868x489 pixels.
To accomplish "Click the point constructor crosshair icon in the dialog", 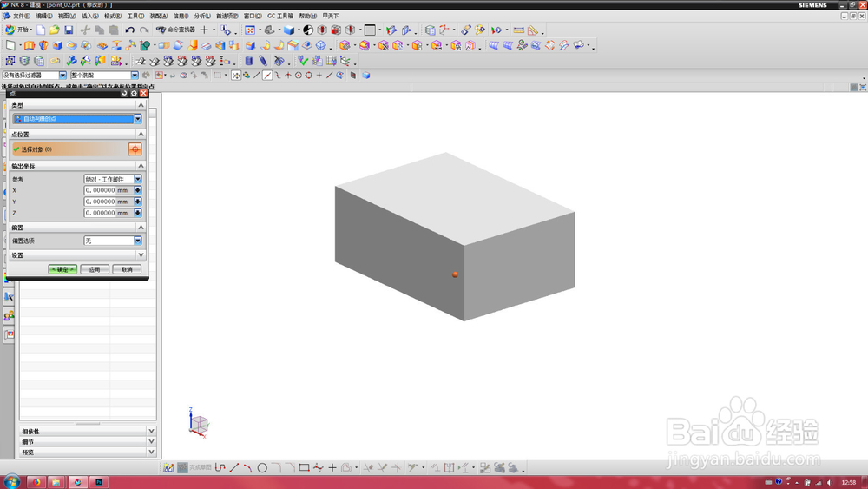I will click(135, 149).
